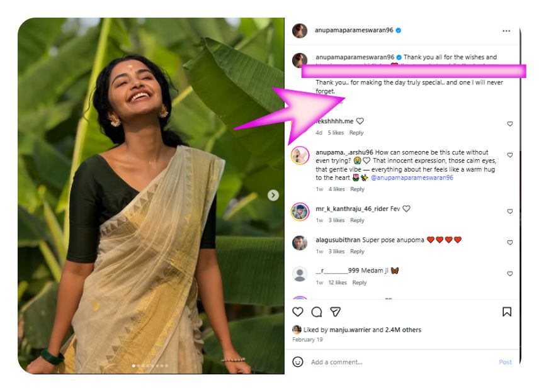Toggle the like heart on alagusubithran's comment
Image resolution: width=539 pixels, height=392 pixels.
coord(510,242)
